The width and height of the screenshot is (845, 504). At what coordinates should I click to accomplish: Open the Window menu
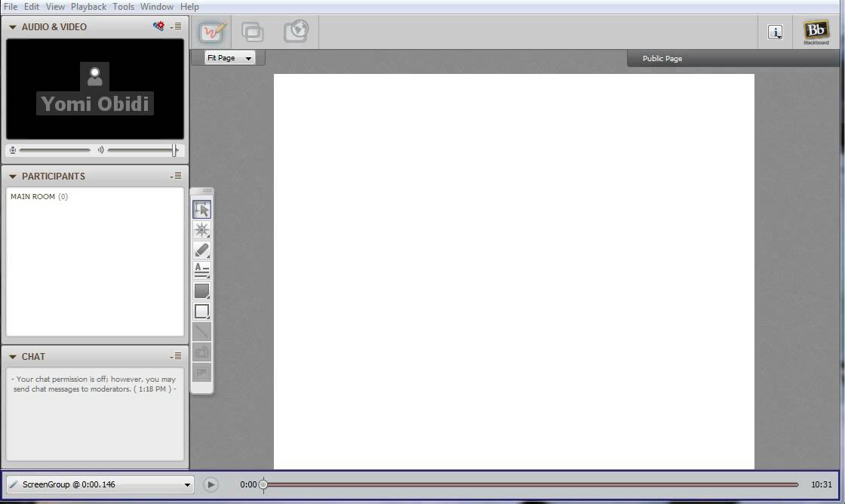(156, 7)
